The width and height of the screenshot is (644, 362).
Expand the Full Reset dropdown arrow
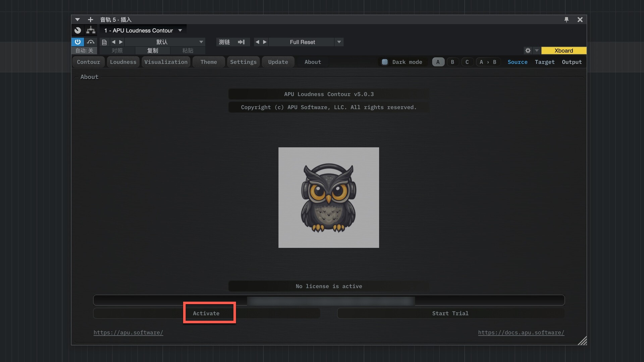[339, 42]
